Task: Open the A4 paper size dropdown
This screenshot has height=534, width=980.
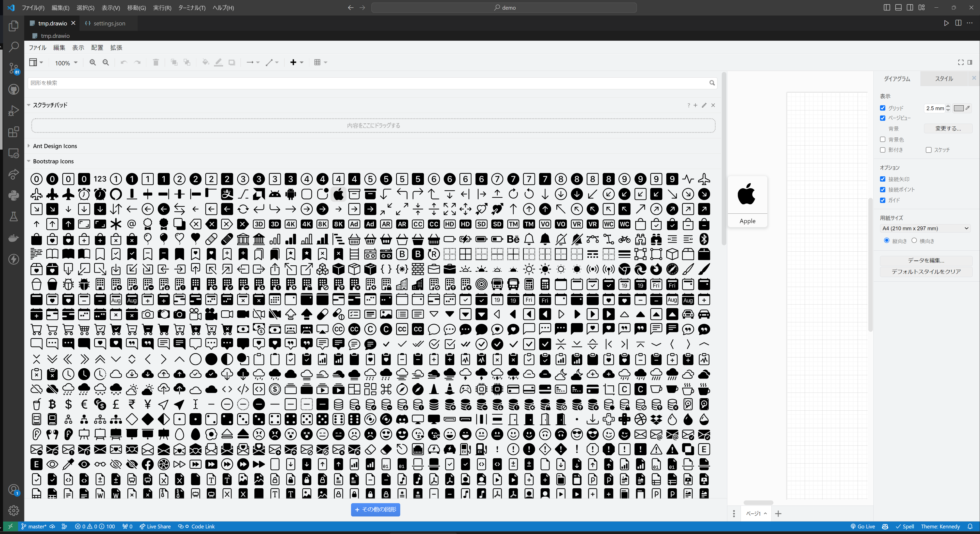Action: (x=925, y=228)
